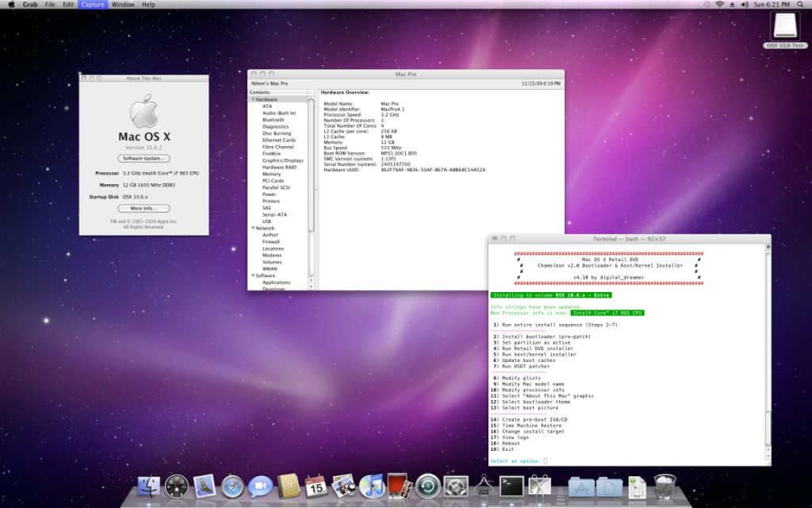Open Time Machine from the Dock

point(427,487)
